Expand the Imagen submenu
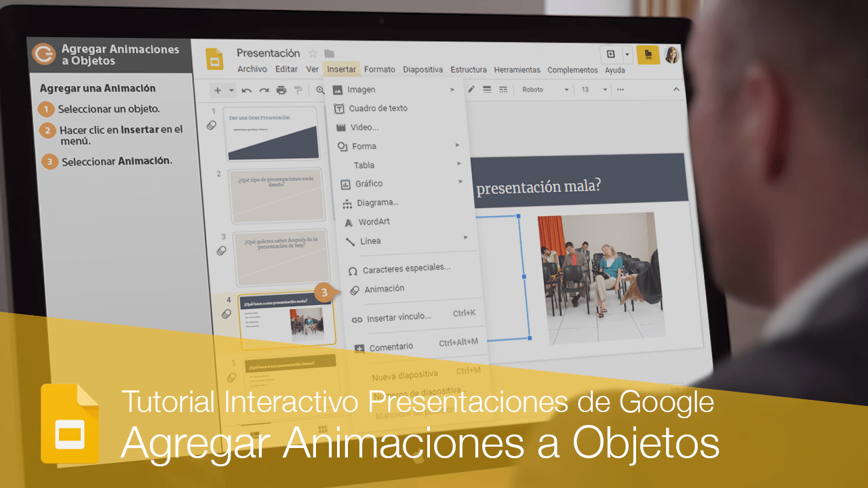This screenshot has width=868, height=488. (395, 89)
